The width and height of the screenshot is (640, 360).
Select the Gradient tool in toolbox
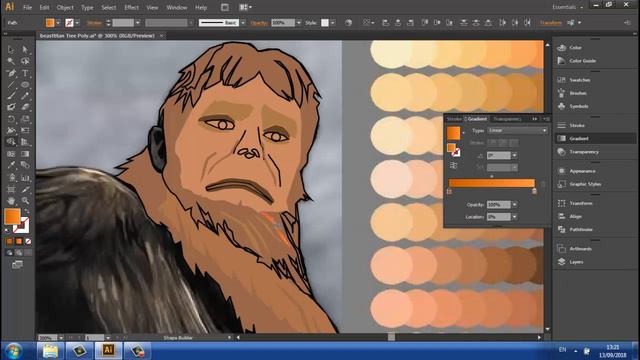click(25, 154)
